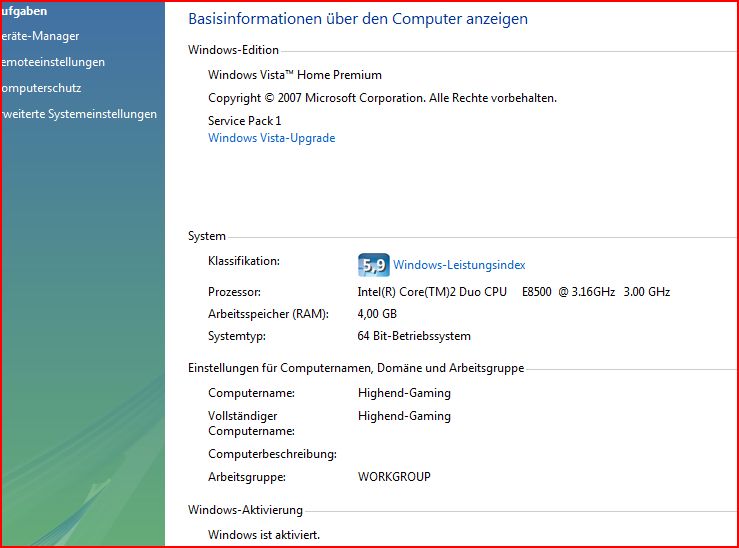Viewport: 739px width, 548px height.
Task: Click the Prozessor label
Action: click(234, 292)
